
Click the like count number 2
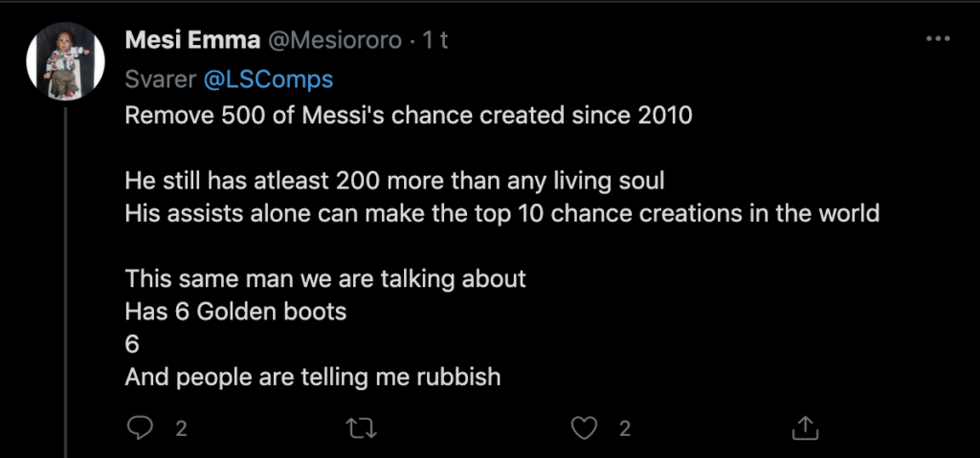point(624,429)
